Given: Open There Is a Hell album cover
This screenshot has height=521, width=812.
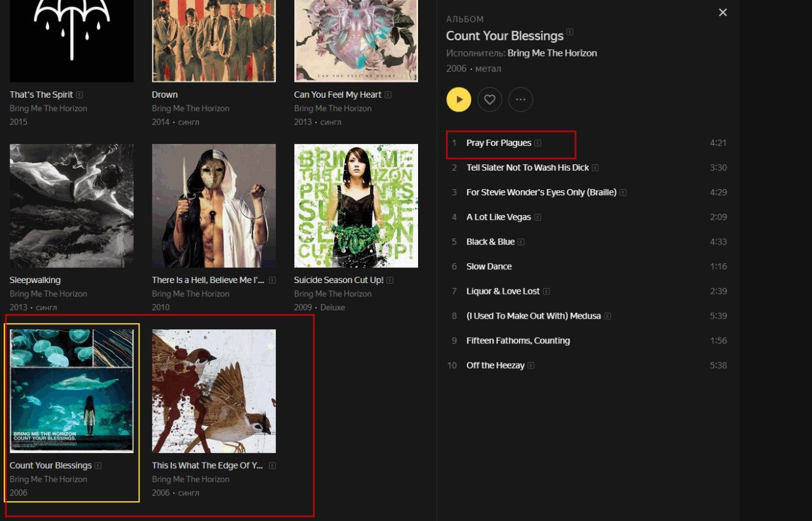Looking at the screenshot, I should 214,206.
